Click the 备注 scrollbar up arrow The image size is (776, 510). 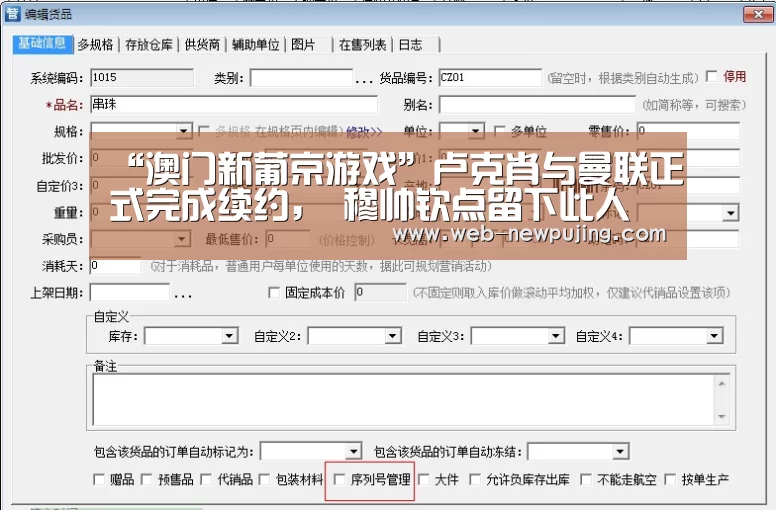tap(722, 383)
